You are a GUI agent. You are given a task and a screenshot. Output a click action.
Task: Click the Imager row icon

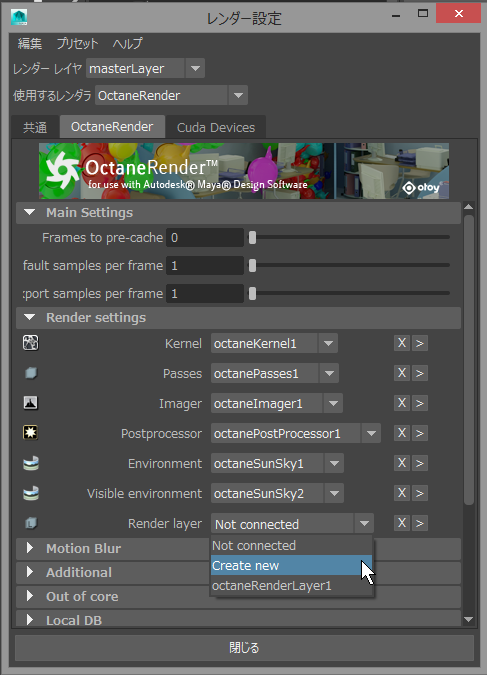[x=31, y=403]
